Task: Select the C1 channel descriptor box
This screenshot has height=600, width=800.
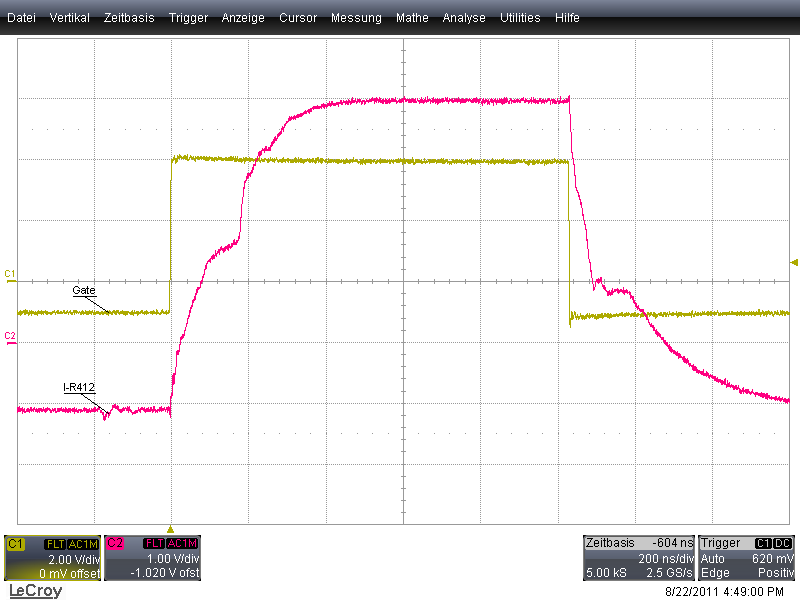Action: [x=53, y=558]
